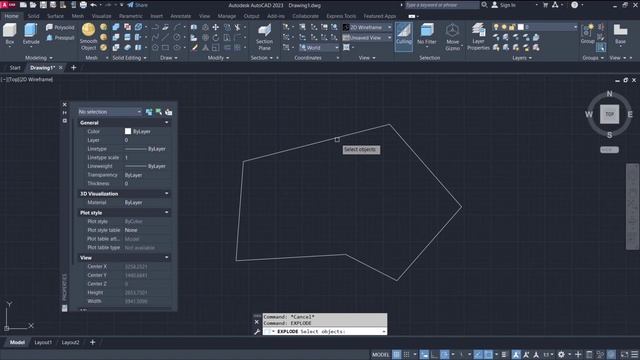Click the command line input field
The width and height of the screenshot is (640, 360).
(324, 331)
